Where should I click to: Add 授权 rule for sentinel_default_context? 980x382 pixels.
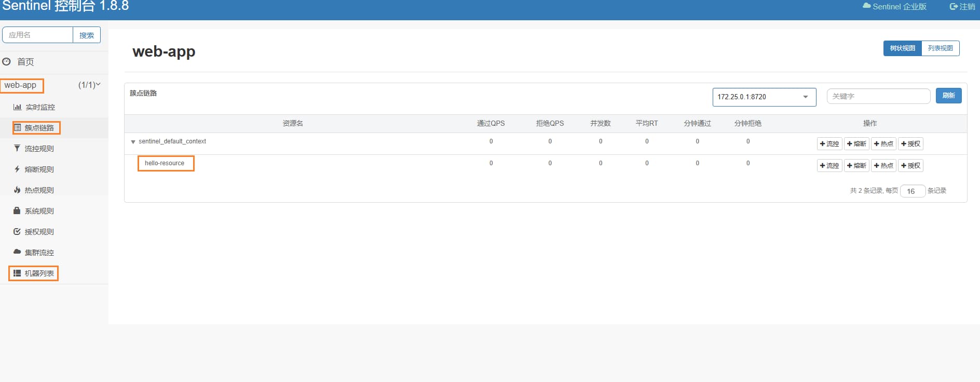coord(910,144)
